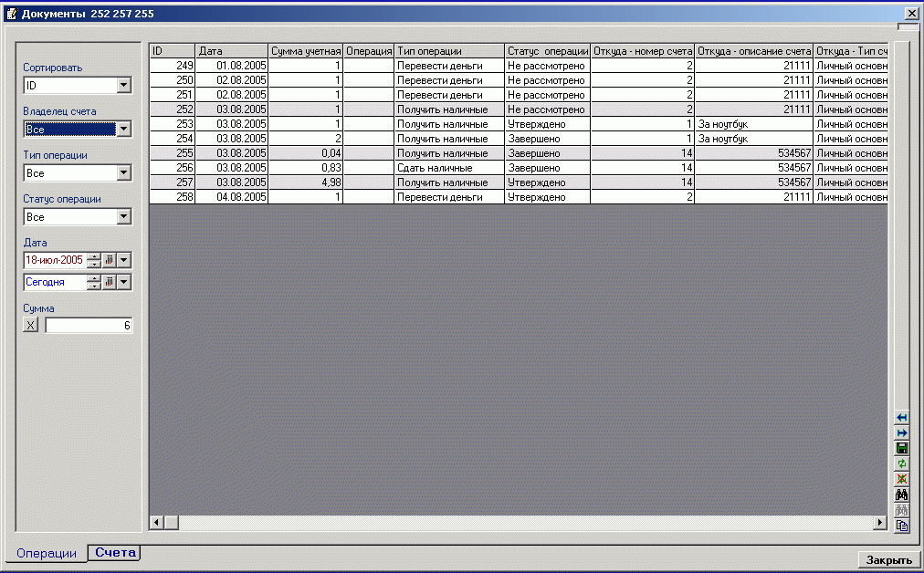Click the Сумма учетная column header
924x573 pixels.
(x=306, y=51)
